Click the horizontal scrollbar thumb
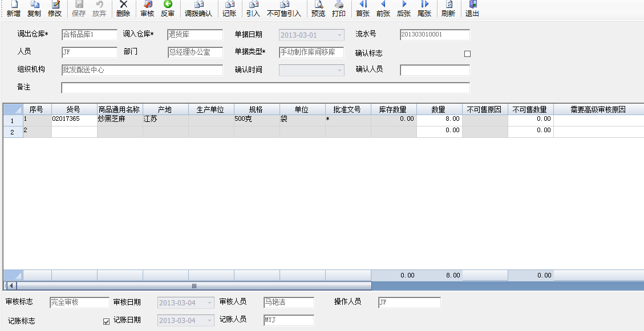Viewport: 644px width, 331px height. pos(194,286)
